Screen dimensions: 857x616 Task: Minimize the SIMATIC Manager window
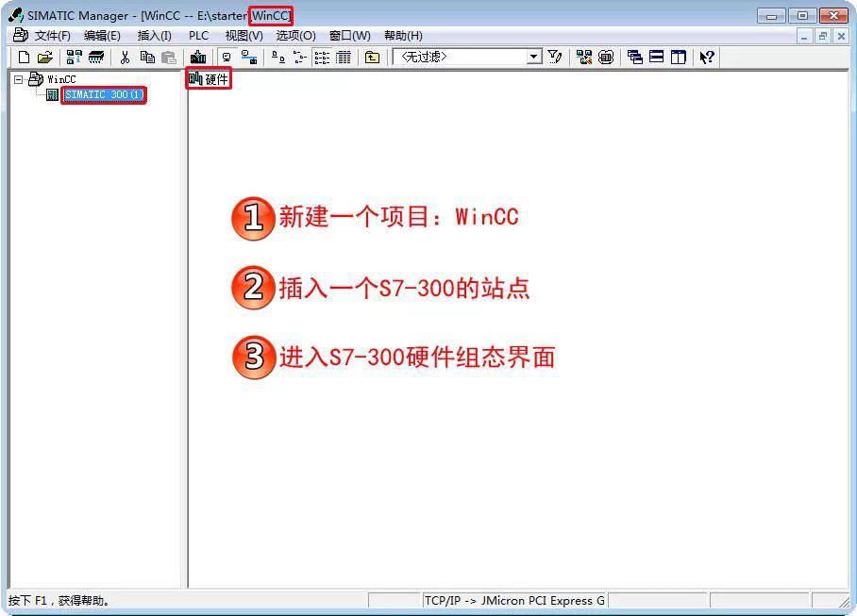tap(772, 16)
